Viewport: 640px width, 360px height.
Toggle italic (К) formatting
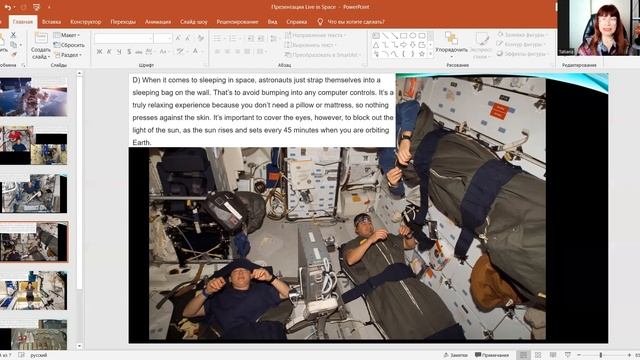(x=109, y=52)
